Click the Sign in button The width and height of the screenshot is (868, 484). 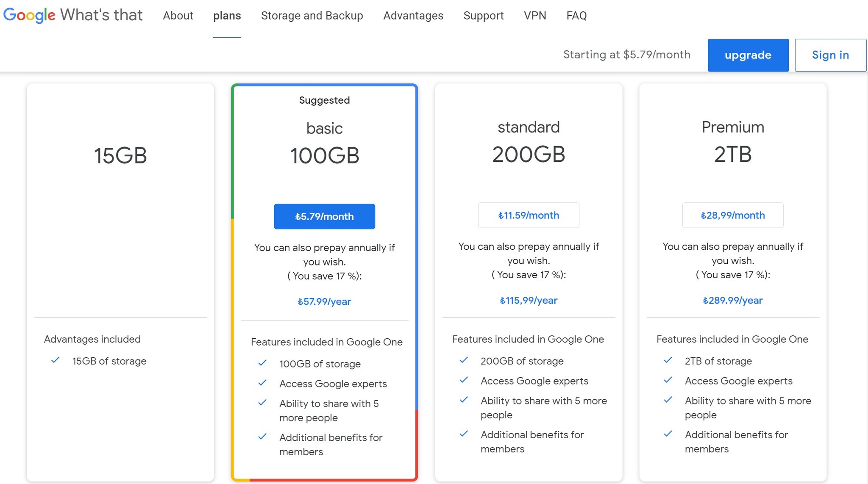pos(830,55)
